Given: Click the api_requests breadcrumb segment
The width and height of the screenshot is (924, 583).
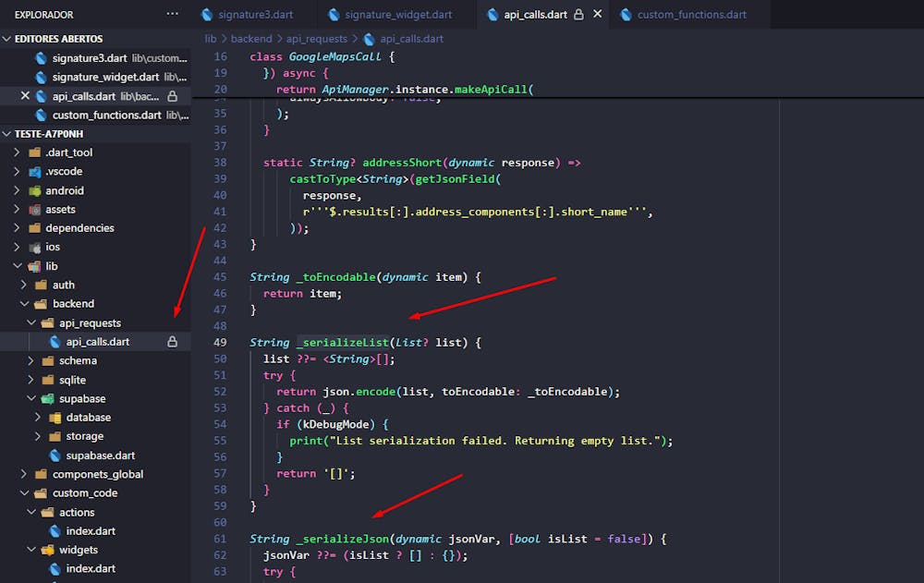Looking at the screenshot, I should coord(317,39).
